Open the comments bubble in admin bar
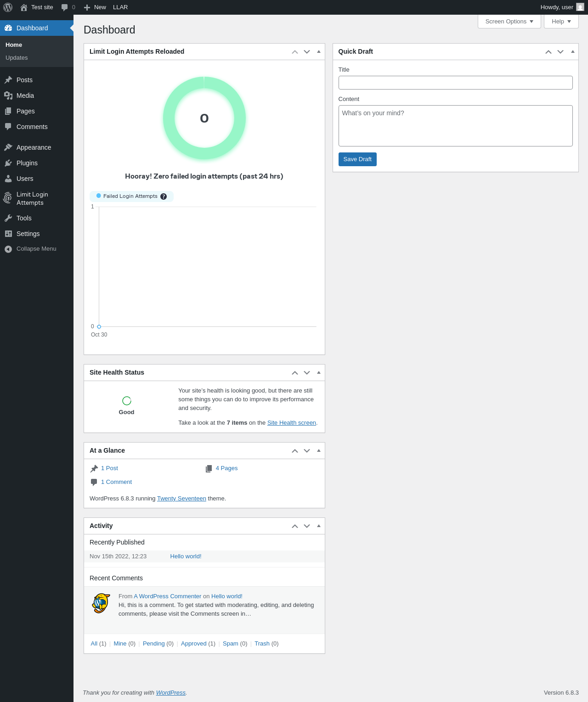588x702 pixels. point(65,7)
